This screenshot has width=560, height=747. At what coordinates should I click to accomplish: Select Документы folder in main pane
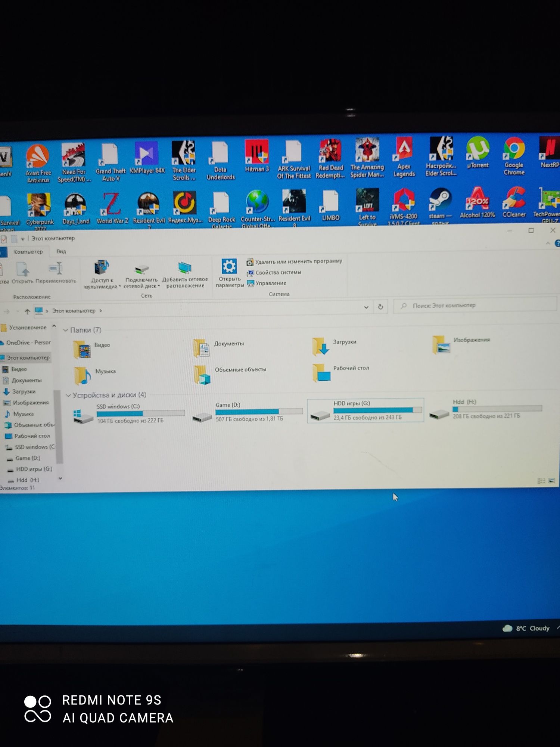219,347
